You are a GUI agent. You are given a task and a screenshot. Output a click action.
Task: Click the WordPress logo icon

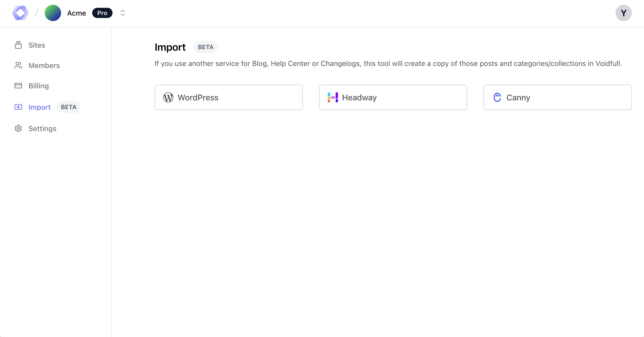[x=168, y=97]
